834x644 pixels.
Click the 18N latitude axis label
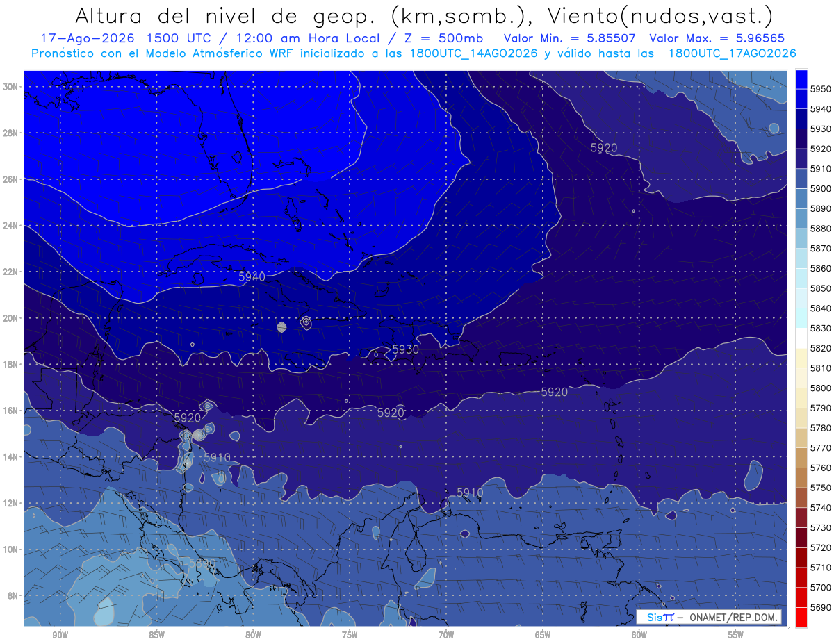pos(11,364)
